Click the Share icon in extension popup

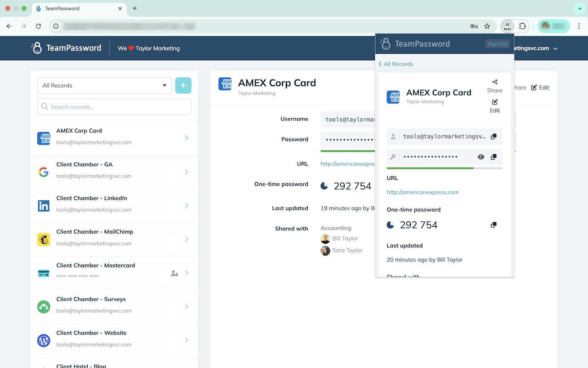[495, 82]
